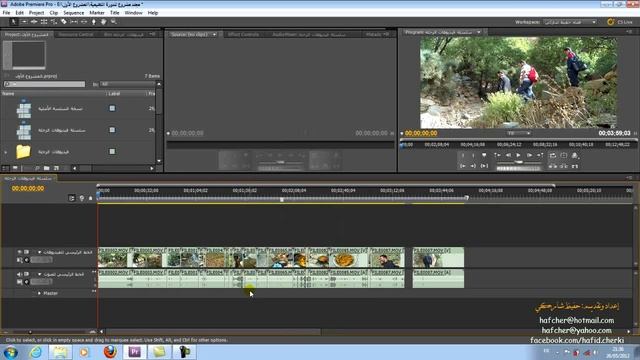Select the Zoom magnifier tool
Image resolution: width=640 pixels, height=360 pixels.
[113, 22]
